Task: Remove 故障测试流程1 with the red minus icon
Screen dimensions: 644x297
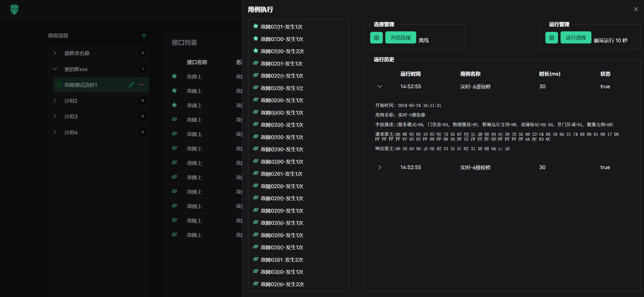Action: pyautogui.click(x=142, y=85)
